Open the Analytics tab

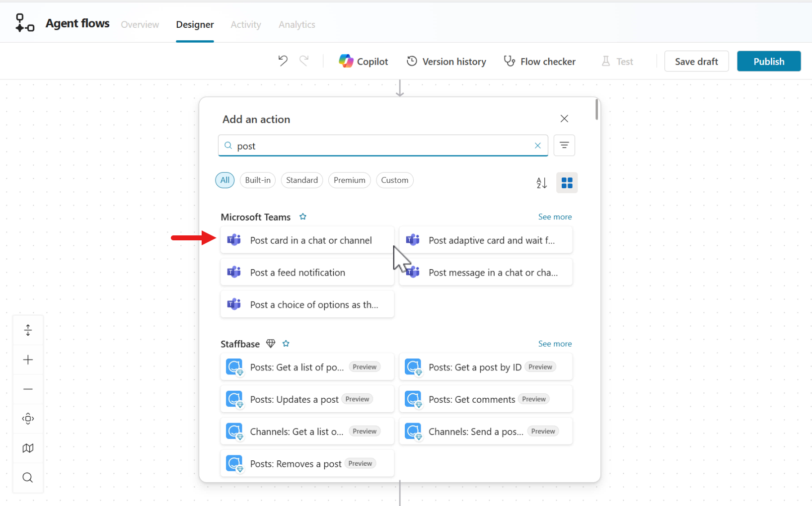click(296, 24)
